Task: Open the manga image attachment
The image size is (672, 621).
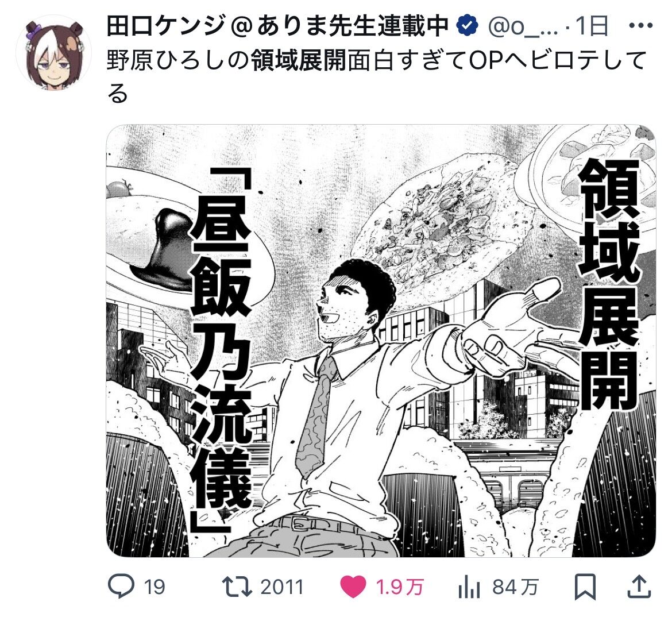Action: pos(381,341)
